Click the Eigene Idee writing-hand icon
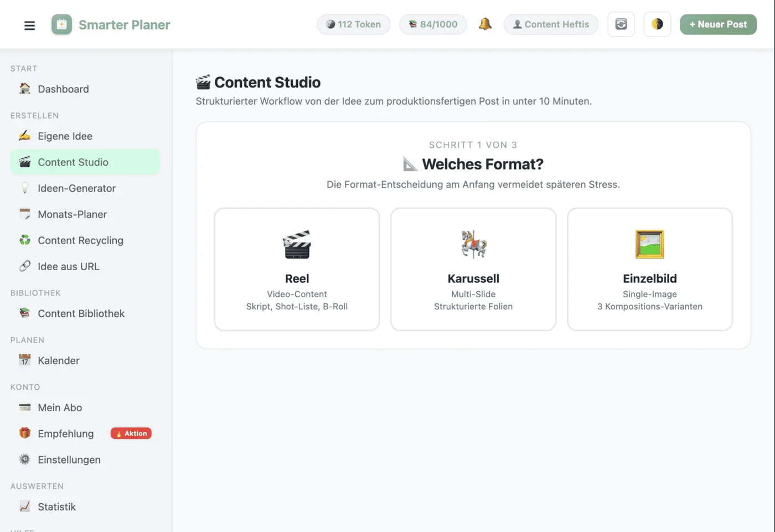 [x=25, y=136]
